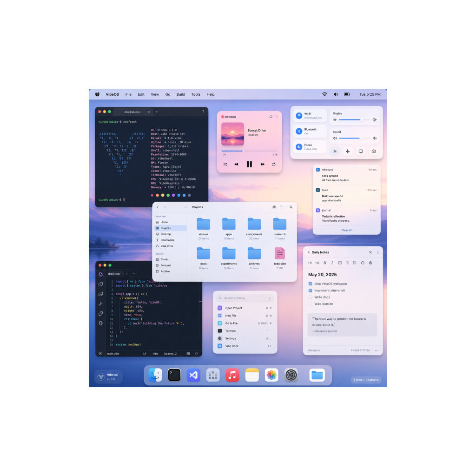Clear all notifications
This screenshot has width=476, height=476.
coord(346,230)
